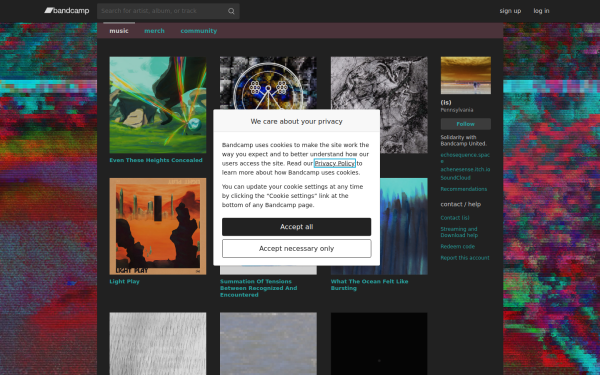Click the Redeem code link
The image size is (600, 375).
point(457,246)
